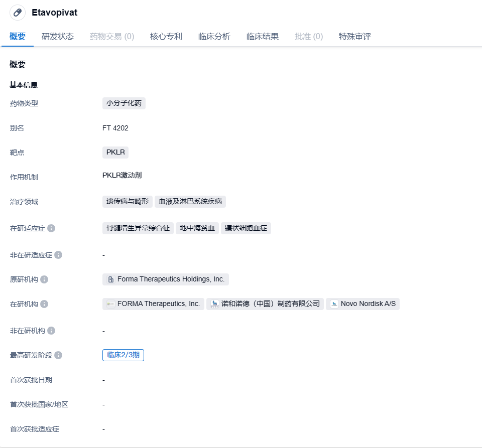Click the 小分子化药 drug type tag
Screen dimensions: 482x448
tap(124, 103)
